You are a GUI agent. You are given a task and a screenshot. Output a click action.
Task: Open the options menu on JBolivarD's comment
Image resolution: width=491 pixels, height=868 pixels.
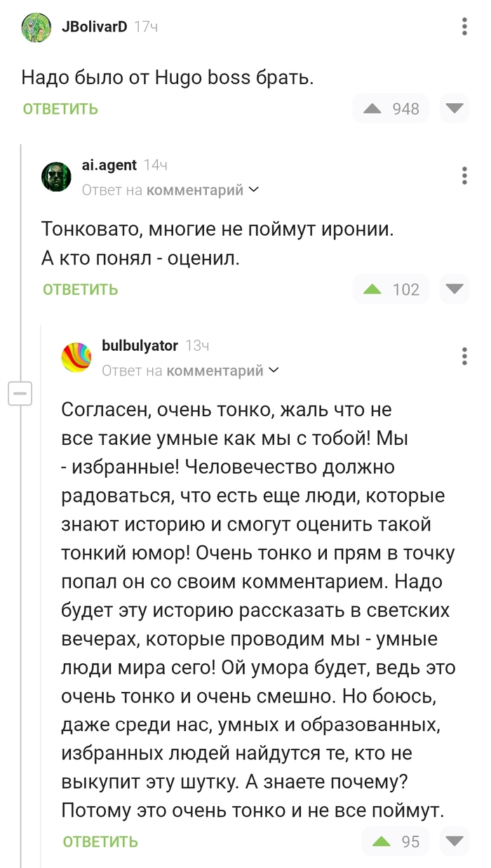pos(464,27)
